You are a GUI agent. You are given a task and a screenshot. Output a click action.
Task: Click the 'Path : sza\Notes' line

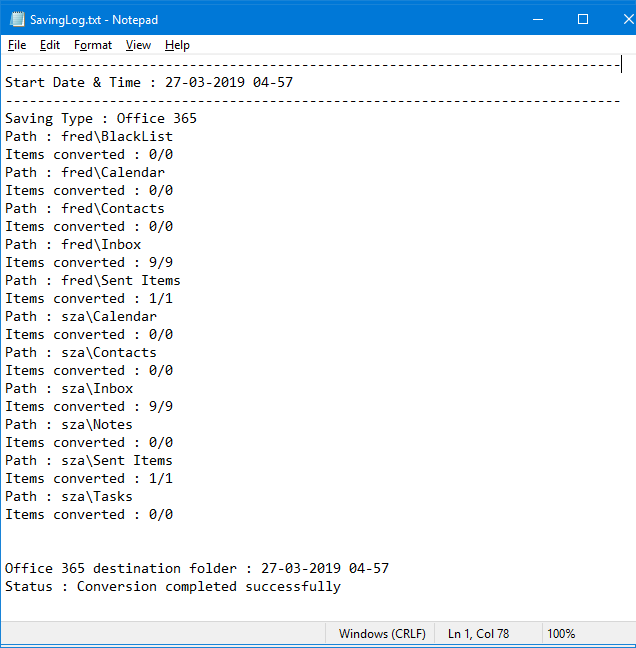coord(69,424)
